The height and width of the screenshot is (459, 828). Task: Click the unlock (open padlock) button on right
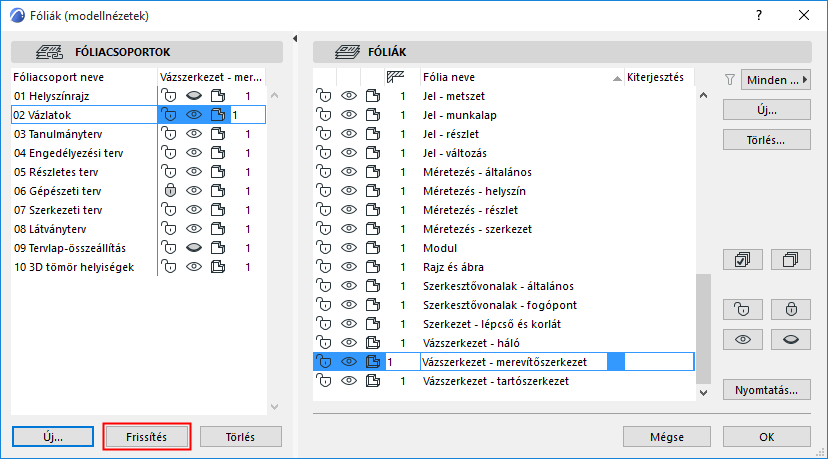coord(742,309)
